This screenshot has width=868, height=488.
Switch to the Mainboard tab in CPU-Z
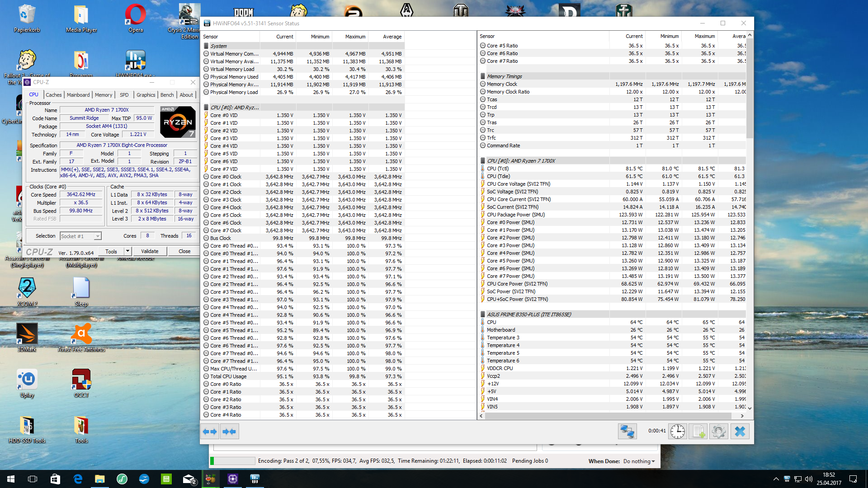pos(78,95)
